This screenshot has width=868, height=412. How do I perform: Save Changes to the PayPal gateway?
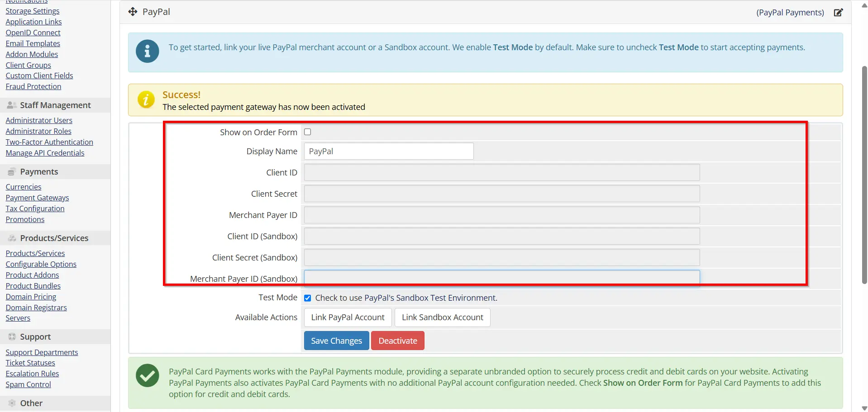(336, 341)
